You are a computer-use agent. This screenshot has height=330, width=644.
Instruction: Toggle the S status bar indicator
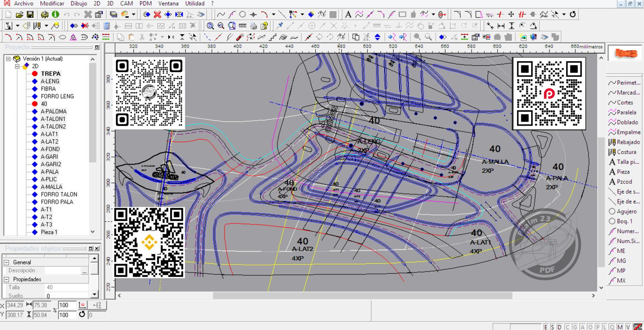553,327
